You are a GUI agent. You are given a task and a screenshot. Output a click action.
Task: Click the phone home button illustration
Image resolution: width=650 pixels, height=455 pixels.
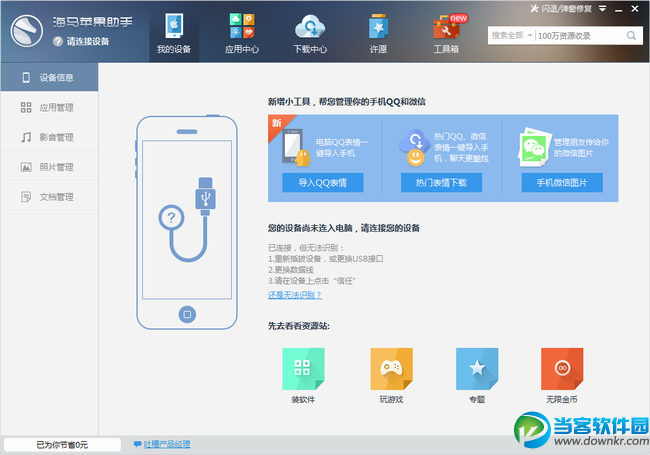(187, 314)
